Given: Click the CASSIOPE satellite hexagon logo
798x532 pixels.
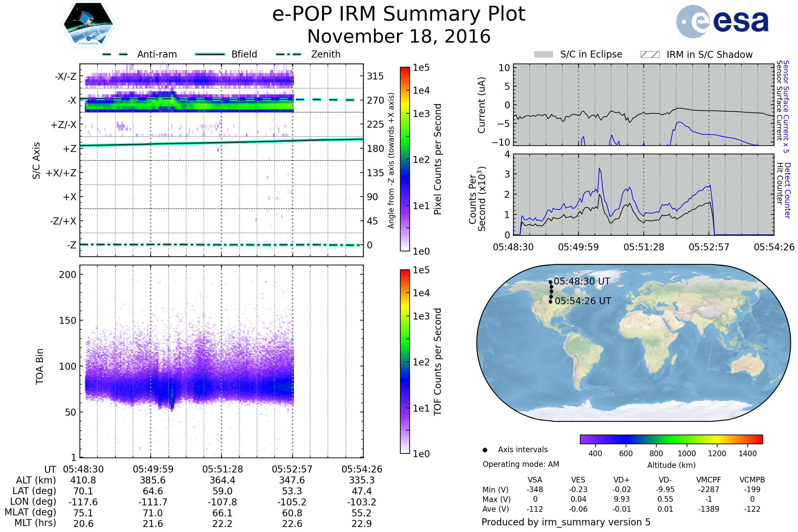Looking at the screenshot, I should point(88,24).
